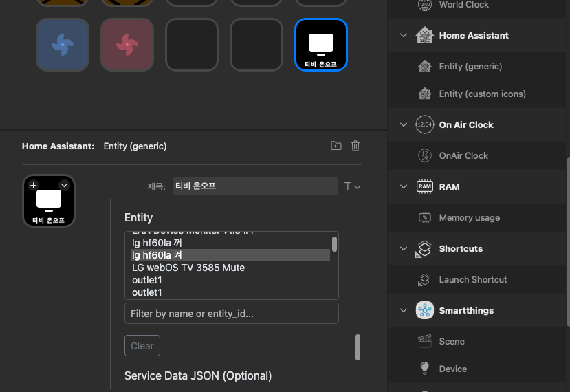Choose LG webOS TV 3585 Mute entity
This screenshot has height=392, width=570.
(x=188, y=268)
